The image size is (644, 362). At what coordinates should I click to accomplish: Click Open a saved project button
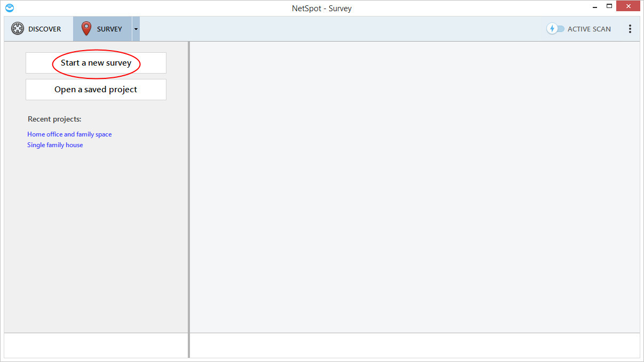(96, 90)
